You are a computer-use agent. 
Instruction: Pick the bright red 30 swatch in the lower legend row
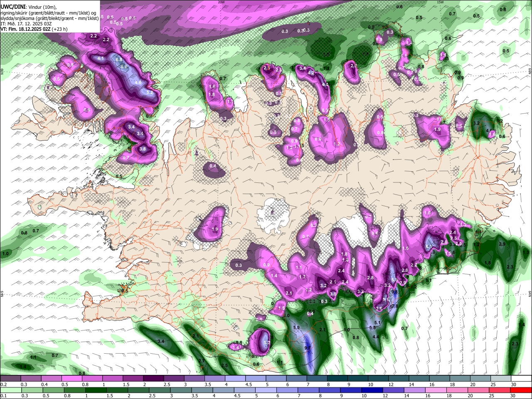[x=521, y=390]
